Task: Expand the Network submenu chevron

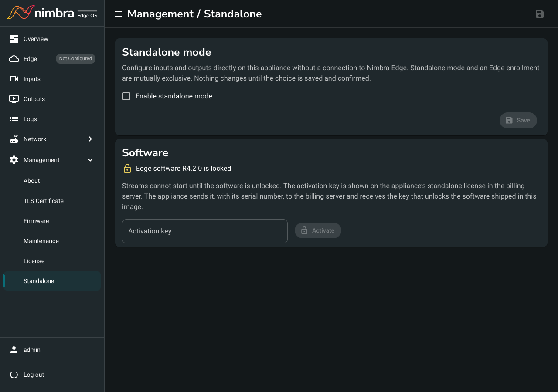Action: click(90, 139)
